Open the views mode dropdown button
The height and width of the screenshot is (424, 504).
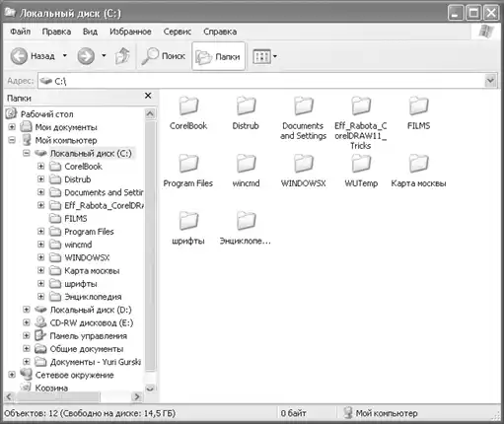coord(264,56)
